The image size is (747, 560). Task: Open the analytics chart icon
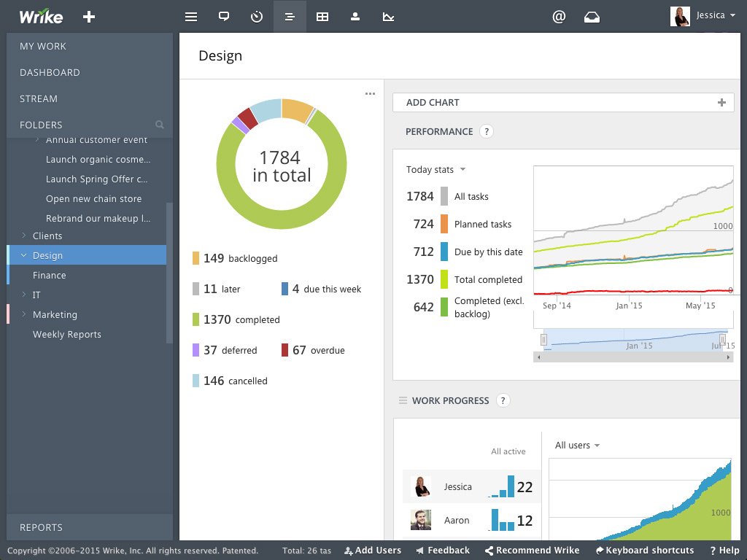tap(388, 16)
